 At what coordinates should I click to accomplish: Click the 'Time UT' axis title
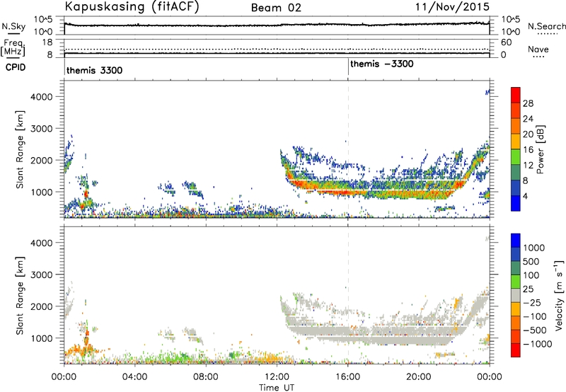(x=277, y=388)
